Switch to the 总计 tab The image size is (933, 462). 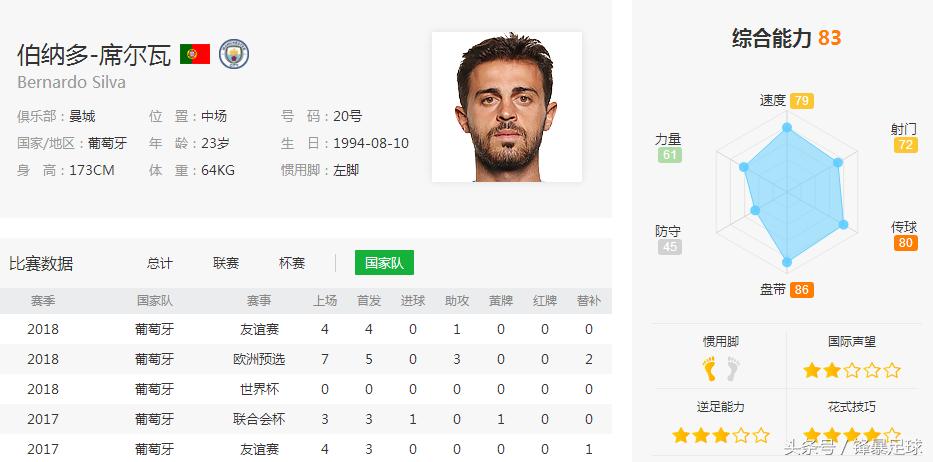(159, 263)
